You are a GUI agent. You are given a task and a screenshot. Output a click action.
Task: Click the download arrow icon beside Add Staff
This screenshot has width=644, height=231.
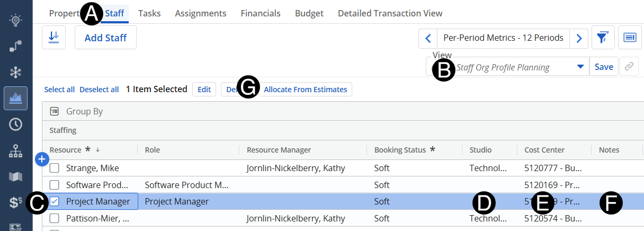click(53, 38)
